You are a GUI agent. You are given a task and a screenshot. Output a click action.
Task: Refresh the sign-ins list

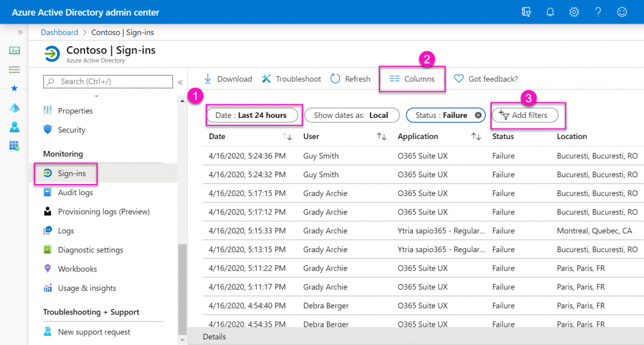350,79
